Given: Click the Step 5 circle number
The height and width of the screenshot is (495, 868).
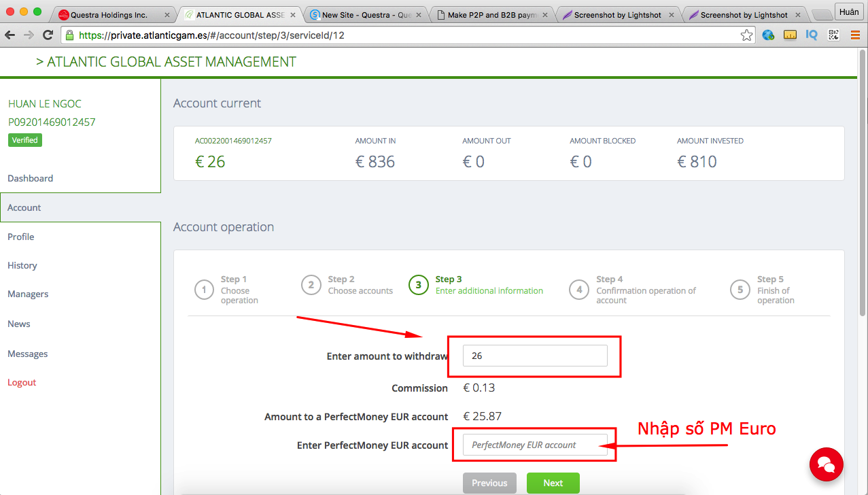Looking at the screenshot, I should pyautogui.click(x=740, y=289).
